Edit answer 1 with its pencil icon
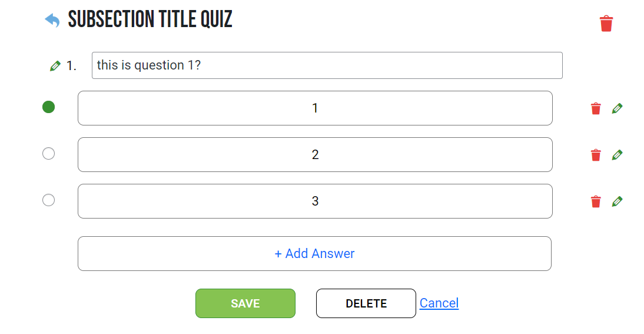644x334 pixels. 617,108
